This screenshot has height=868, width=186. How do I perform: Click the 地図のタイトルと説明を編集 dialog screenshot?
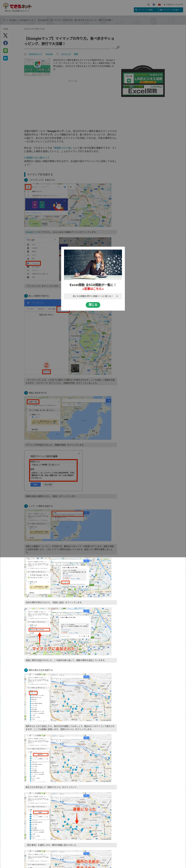53,470
